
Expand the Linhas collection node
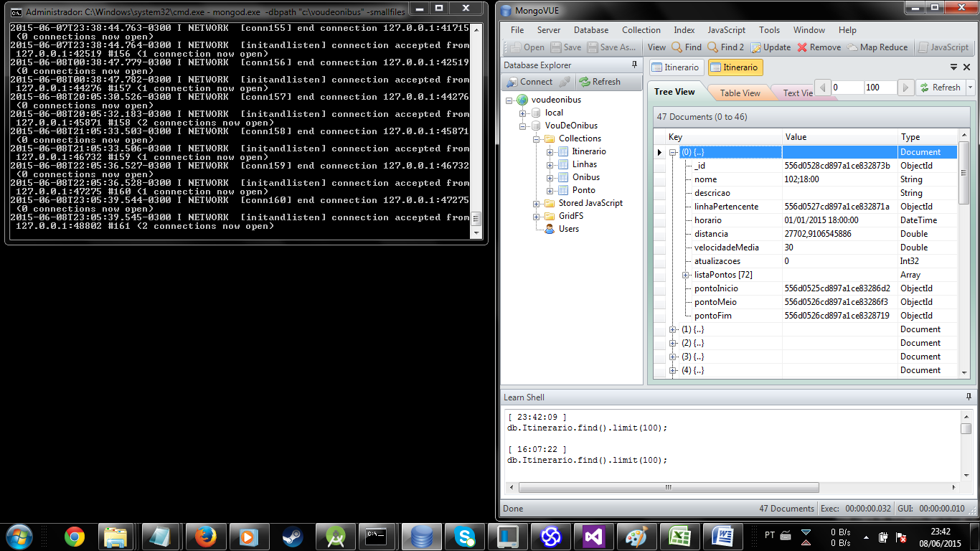pyautogui.click(x=550, y=164)
